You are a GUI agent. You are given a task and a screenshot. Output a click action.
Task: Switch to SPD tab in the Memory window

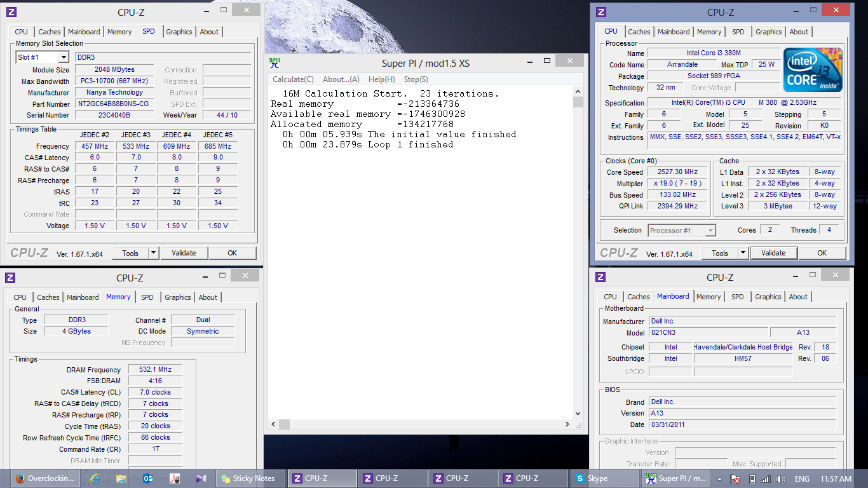[x=147, y=297]
